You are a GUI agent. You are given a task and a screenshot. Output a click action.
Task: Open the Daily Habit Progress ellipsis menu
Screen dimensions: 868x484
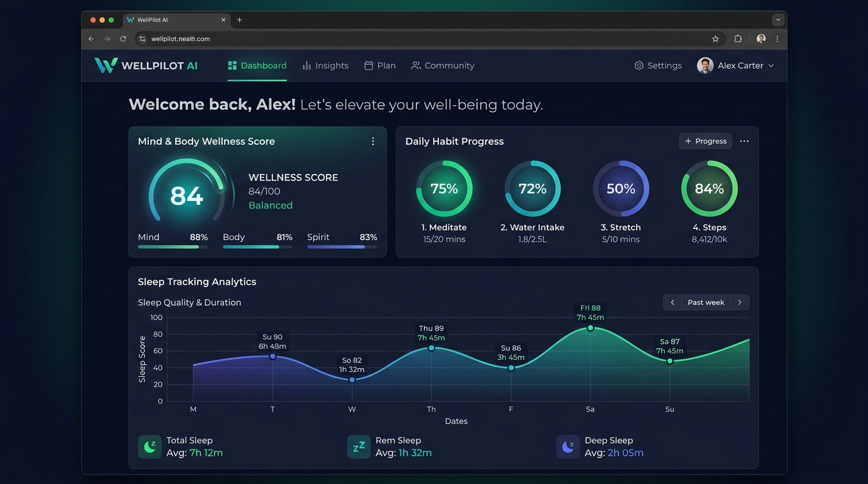(x=744, y=141)
